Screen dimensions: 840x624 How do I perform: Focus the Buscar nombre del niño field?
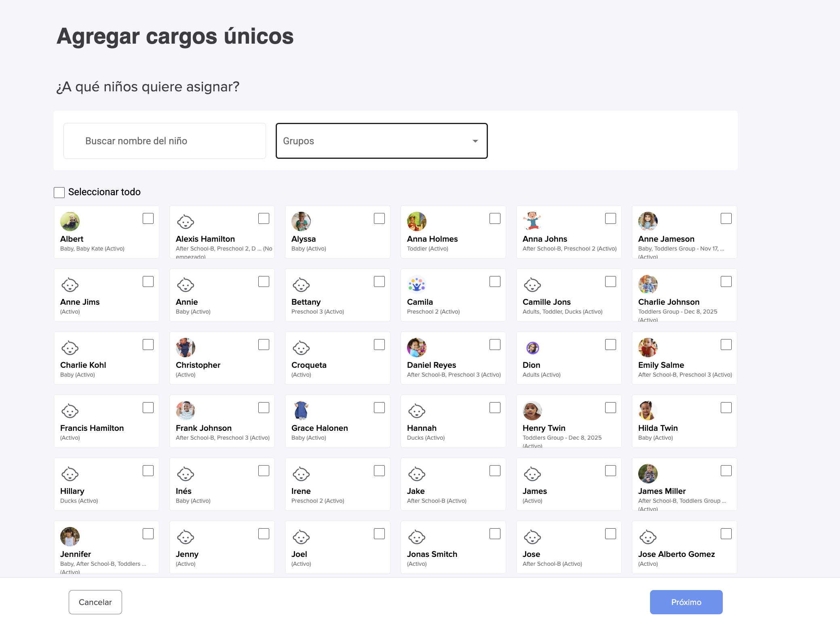click(x=165, y=141)
